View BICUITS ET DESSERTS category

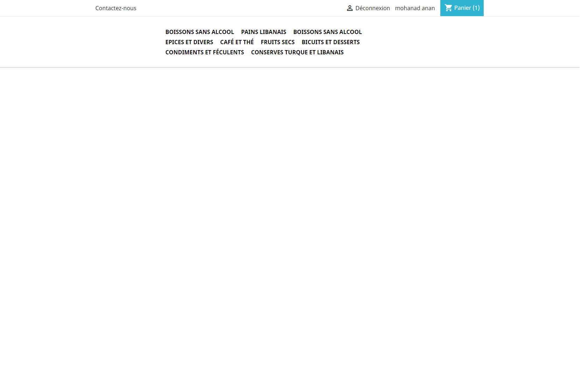[330, 42]
